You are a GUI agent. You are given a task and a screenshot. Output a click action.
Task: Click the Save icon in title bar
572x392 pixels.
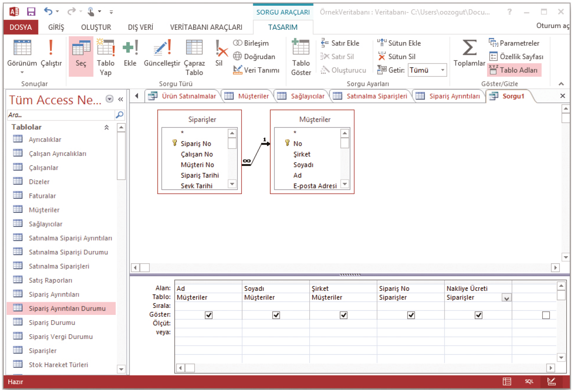click(x=31, y=12)
